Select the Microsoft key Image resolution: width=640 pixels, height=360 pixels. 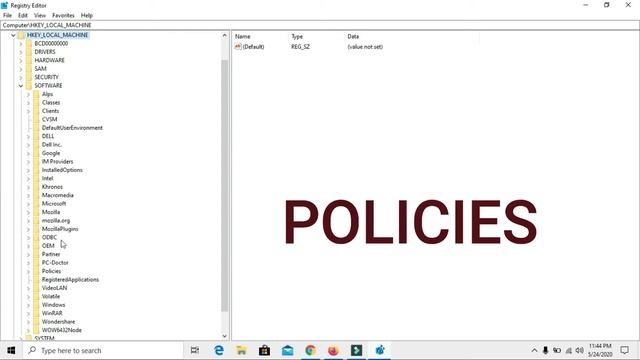coord(54,204)
